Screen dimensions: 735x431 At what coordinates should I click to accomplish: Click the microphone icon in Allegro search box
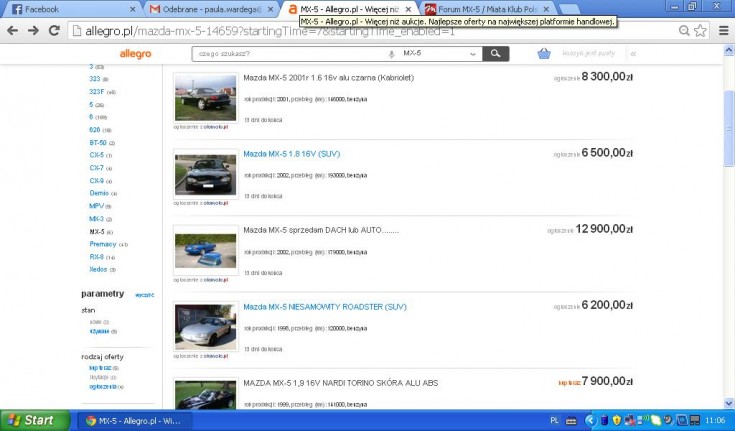391,54
